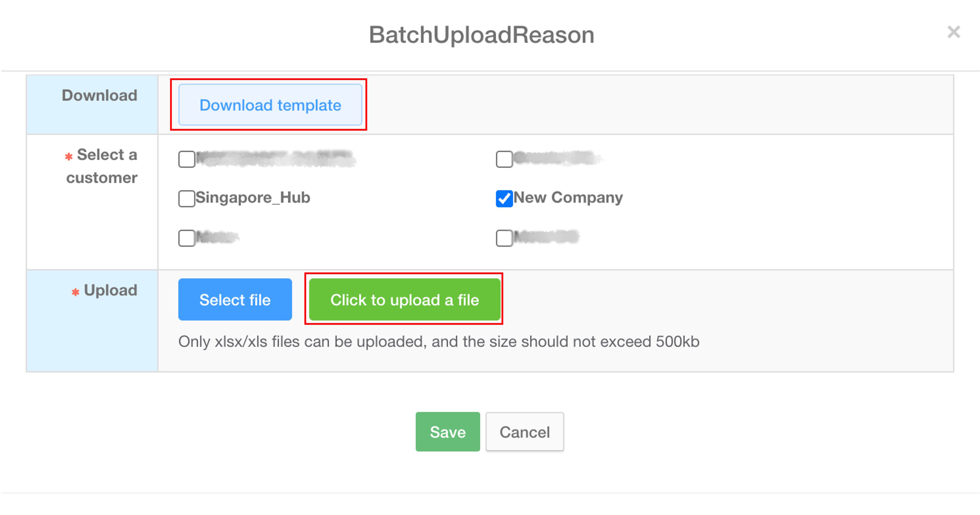Viewport: 980px width, 515px height.
Task: Click the Singapore_Hub label text
Action: click(253, 198)
